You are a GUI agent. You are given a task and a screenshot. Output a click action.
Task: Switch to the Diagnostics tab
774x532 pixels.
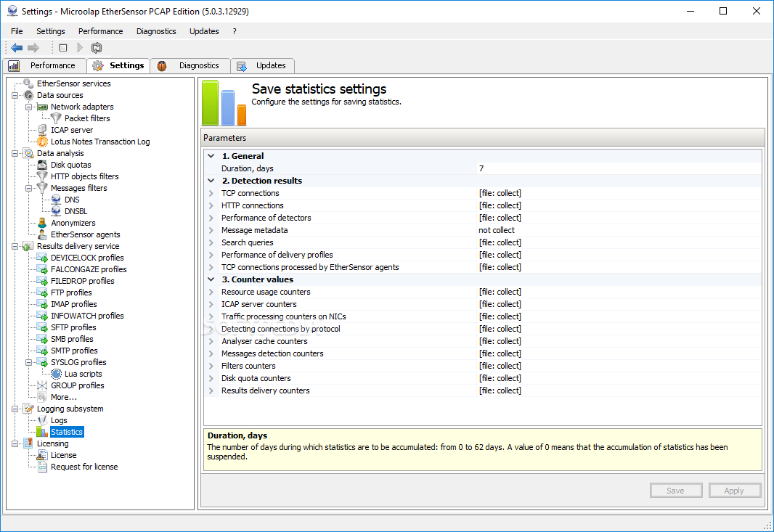tap(190, 65)
